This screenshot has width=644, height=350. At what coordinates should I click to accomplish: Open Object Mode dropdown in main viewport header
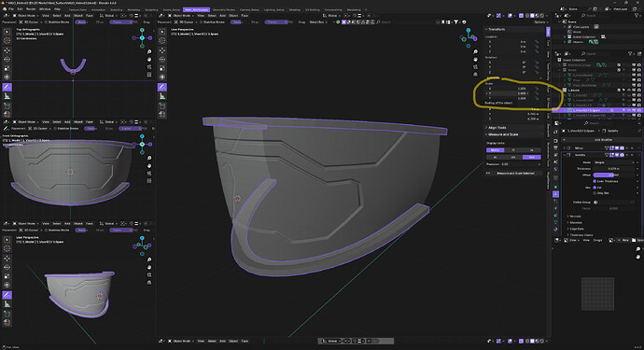coord(181,16)
